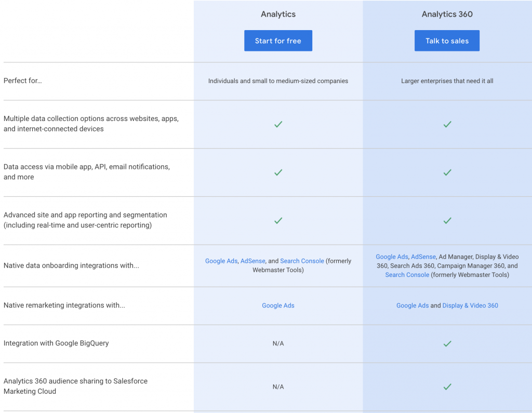This screenshot has width=532, height=413.
Task: Click Analytics 360 checkmark for multiple data collection
Action: 447,124
